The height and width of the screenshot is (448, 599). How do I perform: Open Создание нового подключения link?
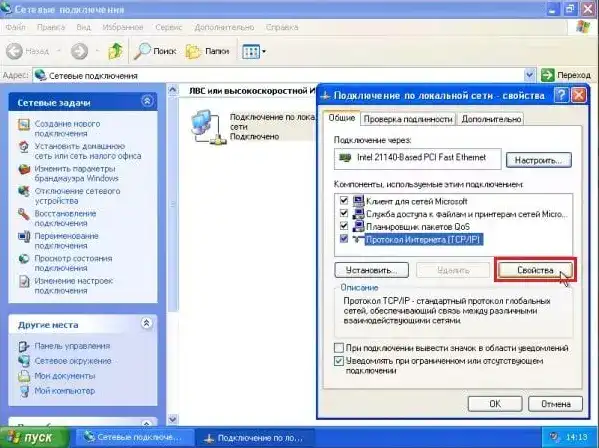coord(67,129)
